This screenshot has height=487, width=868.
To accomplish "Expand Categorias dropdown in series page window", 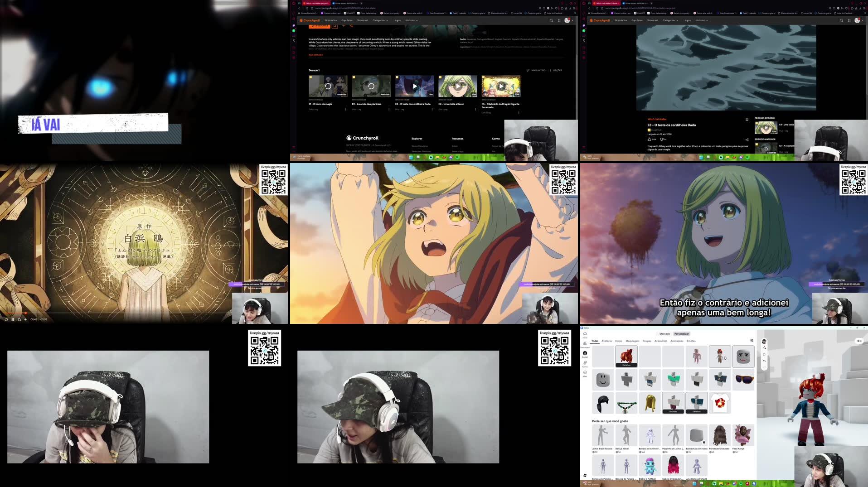I will pos(380,20).
